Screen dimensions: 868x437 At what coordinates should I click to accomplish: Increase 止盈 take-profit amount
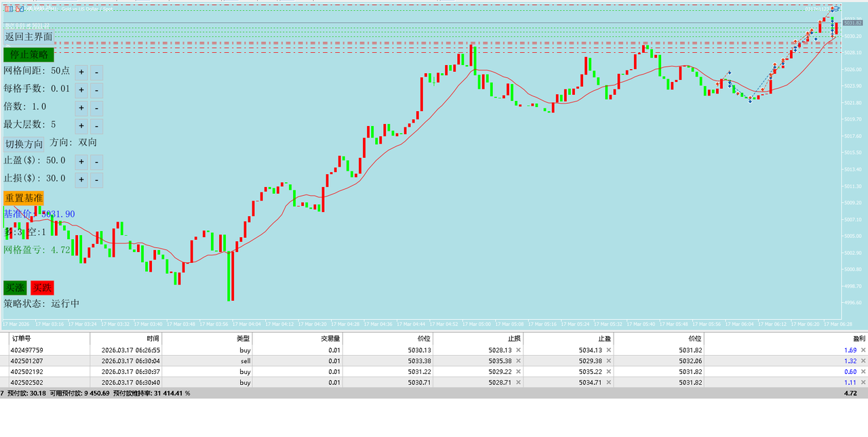point(81,162)
